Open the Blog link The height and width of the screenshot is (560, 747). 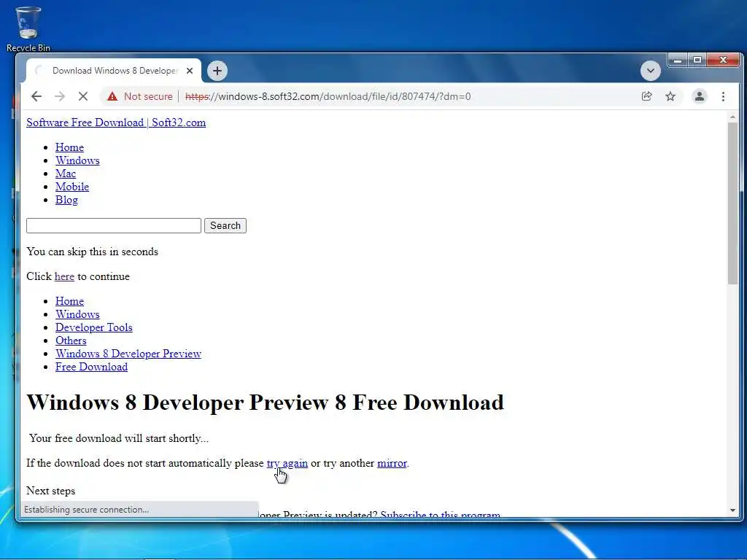66,200
